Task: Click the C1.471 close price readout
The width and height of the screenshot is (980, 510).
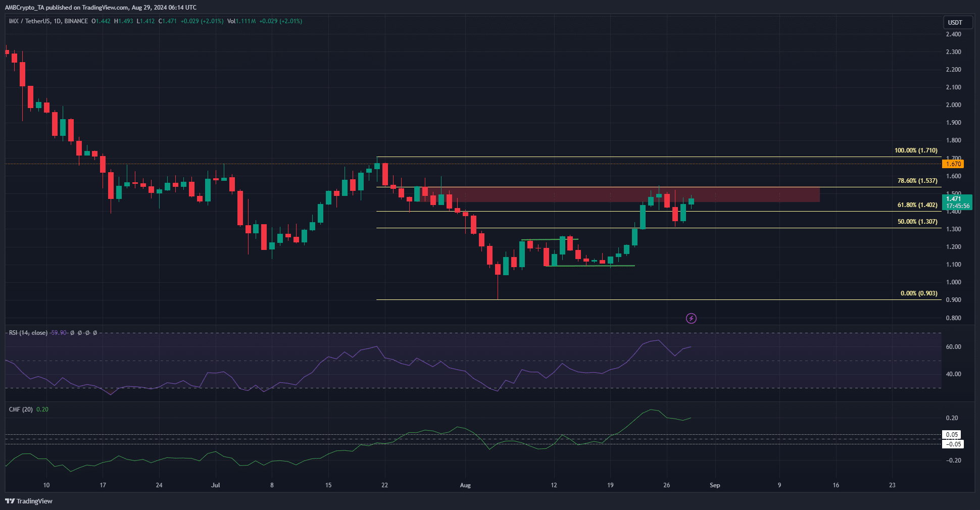Action: click(x=168, y=21)
